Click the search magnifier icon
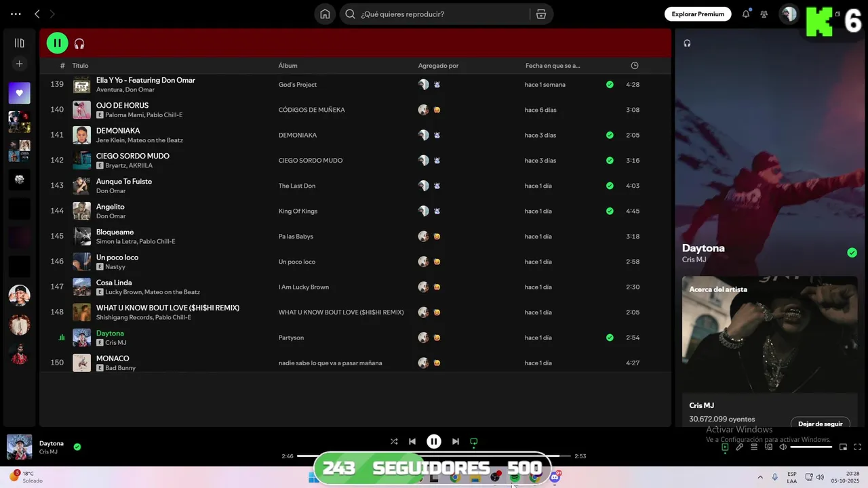The height and width of the screenshot is (488, 868). click(x=350, y=14)
